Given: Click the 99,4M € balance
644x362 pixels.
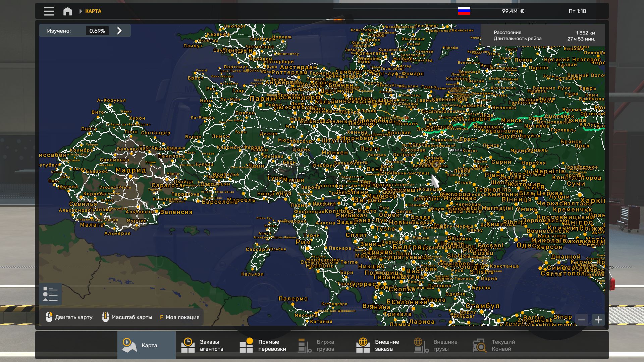Looking at the screenshot, I should 513,11.
